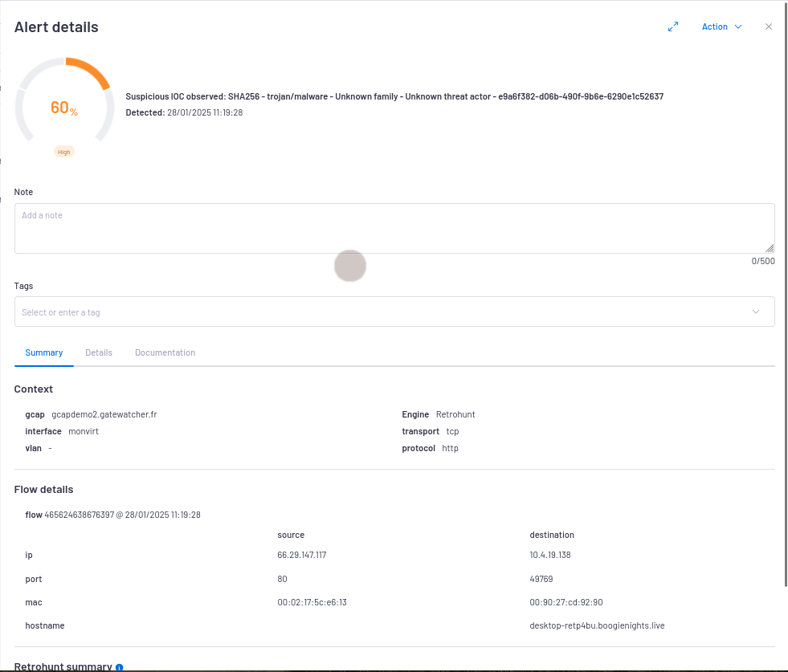Expand the tags dropdown chevron
Viewport: 788px width, 672px height.
click(755, 312)
